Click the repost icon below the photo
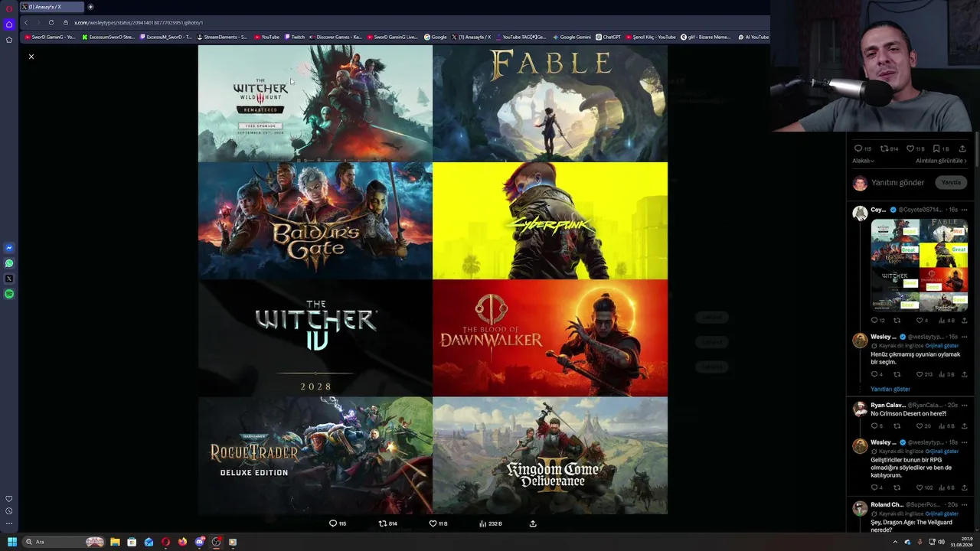980x551 pixels. [x=383, y=523]
